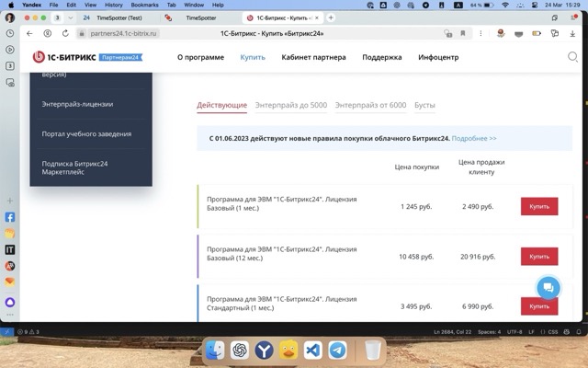Select the Бусты tab
This screenshot has width=588, height=368.
coord(424,105)
